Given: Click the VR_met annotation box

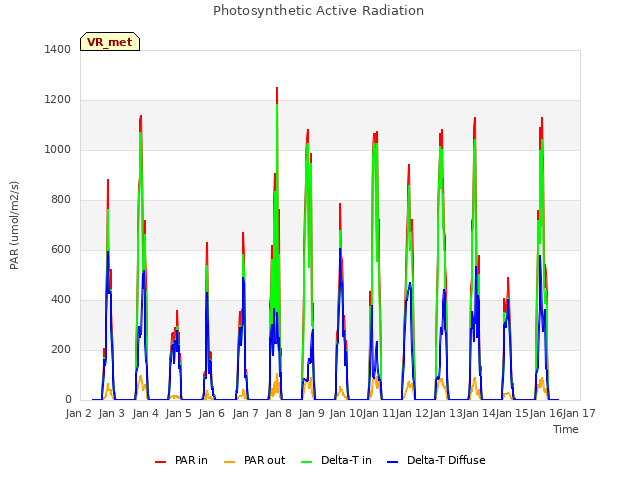Looking at the screenshot, I should point(110,42).
